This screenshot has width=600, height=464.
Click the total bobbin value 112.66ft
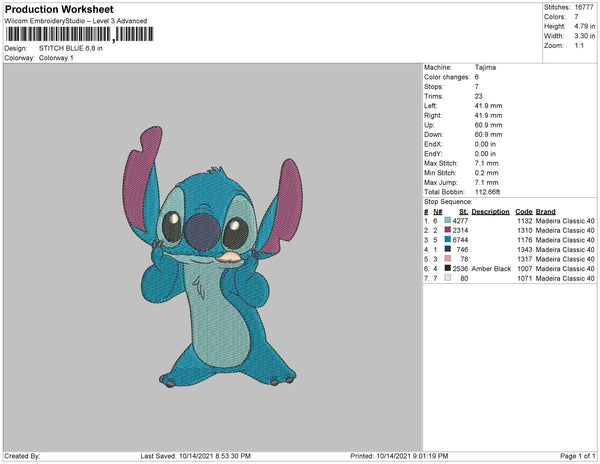(x=487, y=192)
